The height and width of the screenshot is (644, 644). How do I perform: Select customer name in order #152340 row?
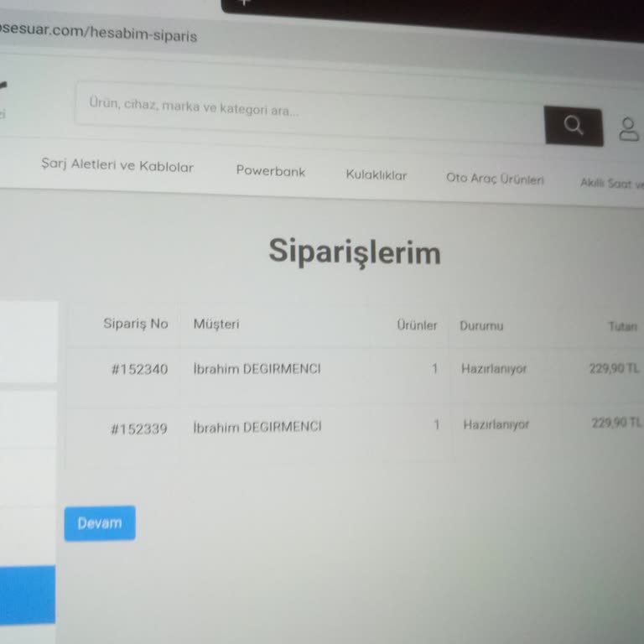(x=257, y=369)
